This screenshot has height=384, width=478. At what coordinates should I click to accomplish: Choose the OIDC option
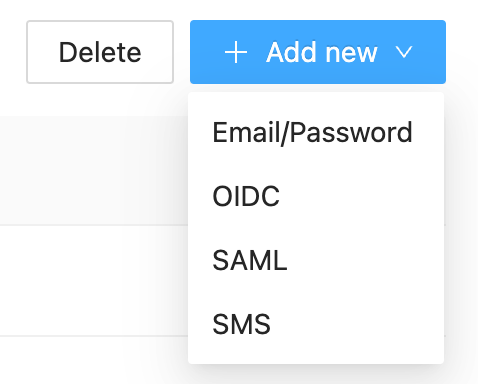coord(316,196)
